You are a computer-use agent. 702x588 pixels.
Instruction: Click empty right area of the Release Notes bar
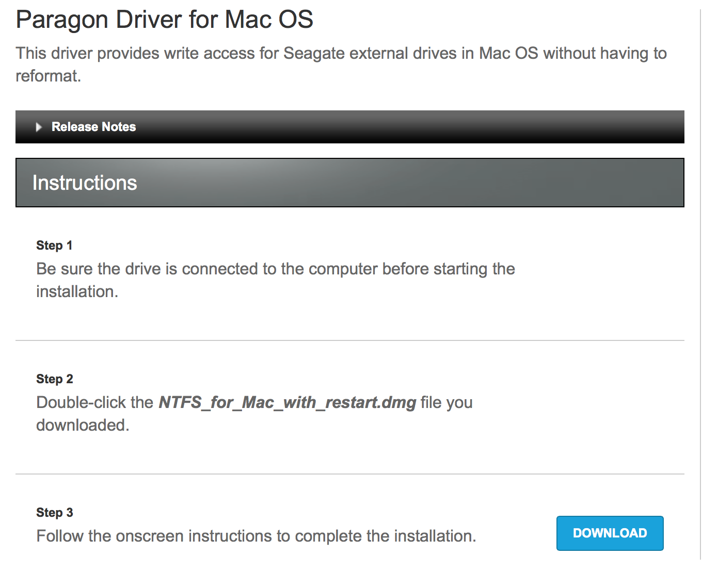465,127
